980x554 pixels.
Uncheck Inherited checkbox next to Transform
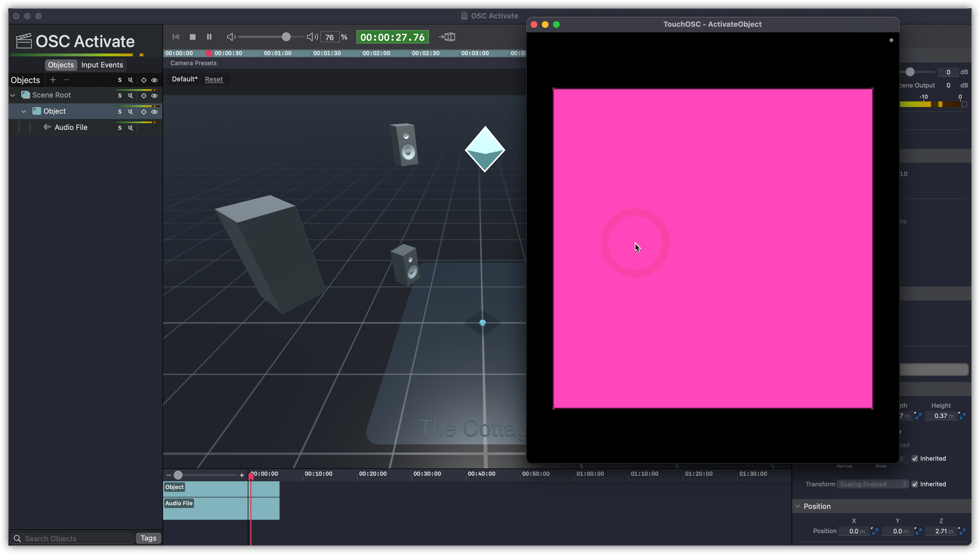[x=914, y=484]
